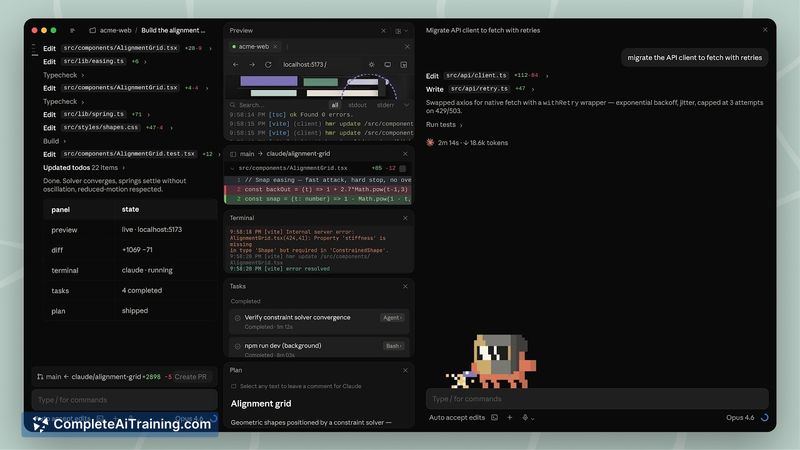Click the square icon next to +85 -12
This screenshot has width=800, height=450.
pyautogui.click(x=403, y=168)
